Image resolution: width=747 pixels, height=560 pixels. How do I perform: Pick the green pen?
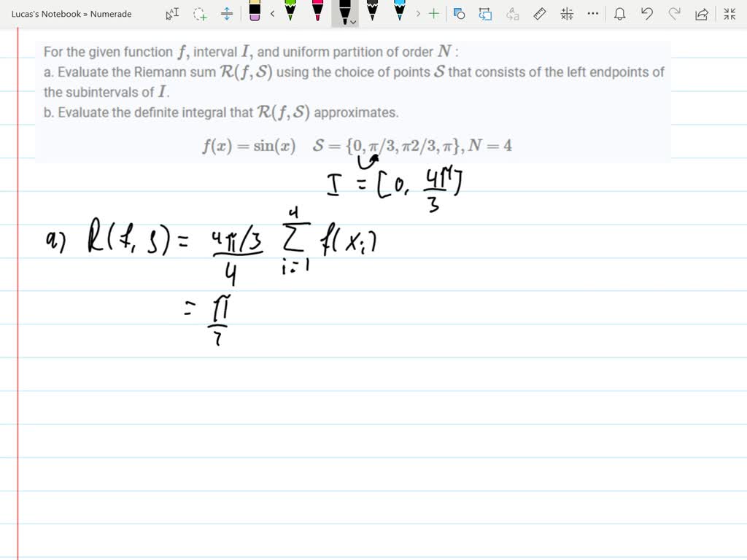(289, 13)
